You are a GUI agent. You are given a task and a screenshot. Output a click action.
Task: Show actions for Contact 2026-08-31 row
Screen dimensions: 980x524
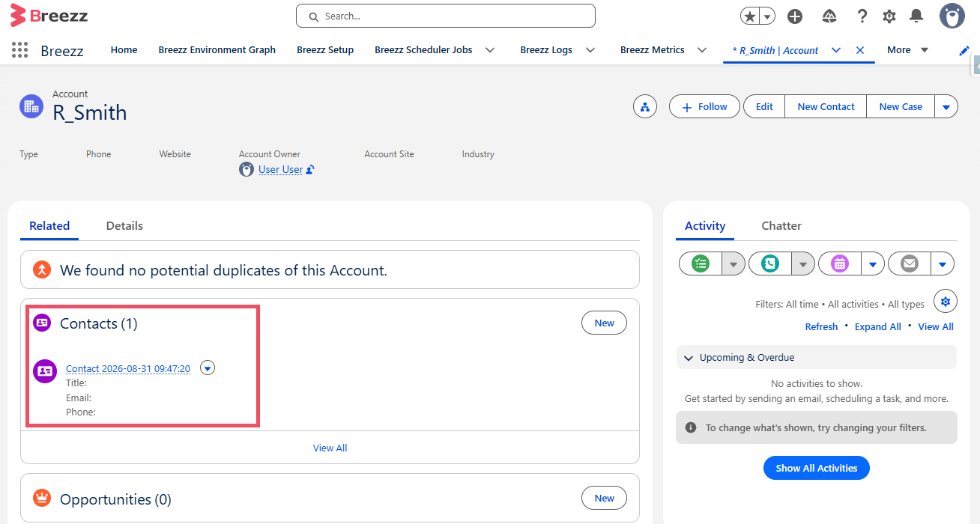point(208,368)
